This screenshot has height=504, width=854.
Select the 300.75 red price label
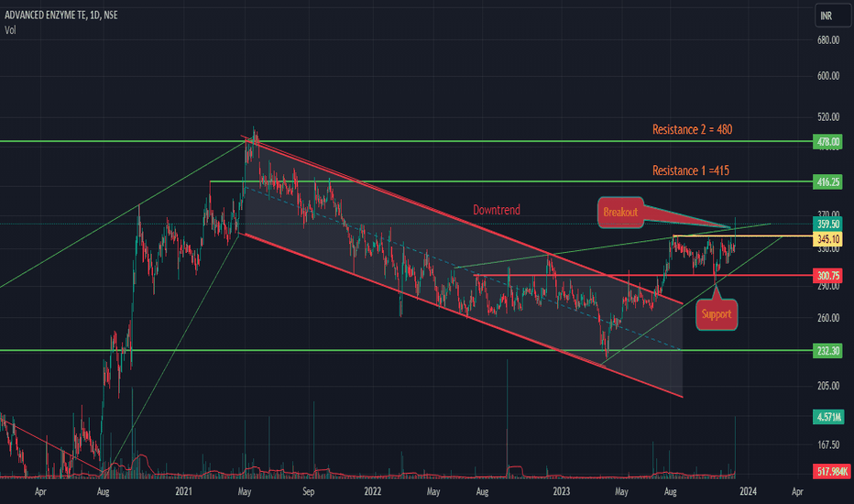827,276
